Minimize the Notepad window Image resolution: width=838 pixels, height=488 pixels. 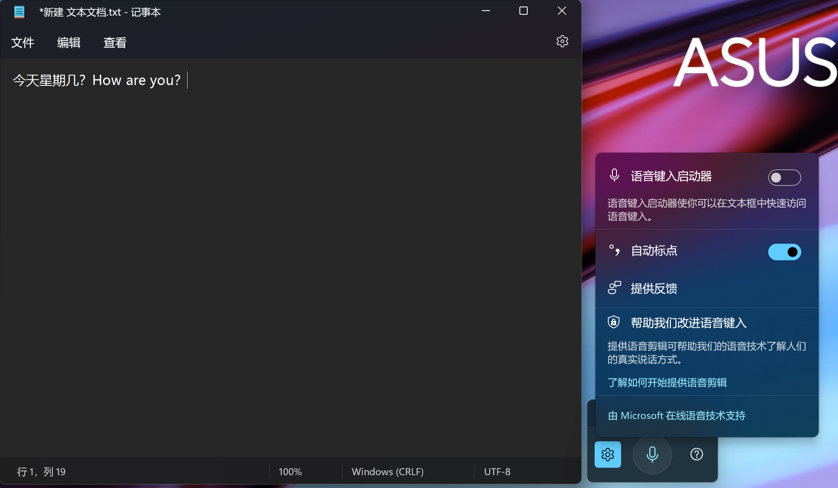point(486,11)
